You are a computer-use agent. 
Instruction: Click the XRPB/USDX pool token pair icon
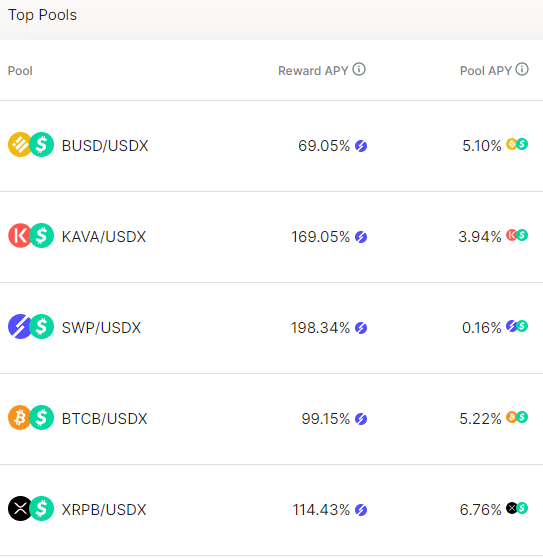point(31,509)
